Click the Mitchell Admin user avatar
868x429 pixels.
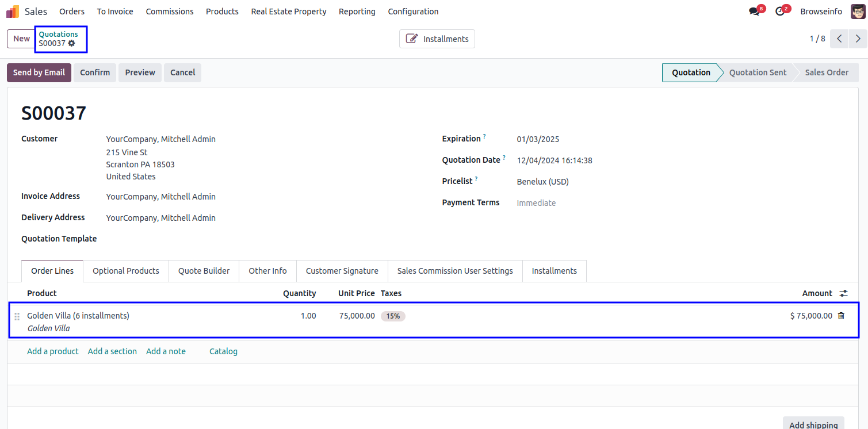[858, 12]
